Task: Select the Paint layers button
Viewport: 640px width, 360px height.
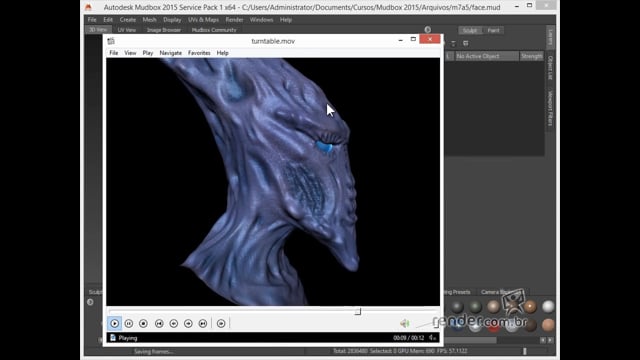Action: (493, 30)
